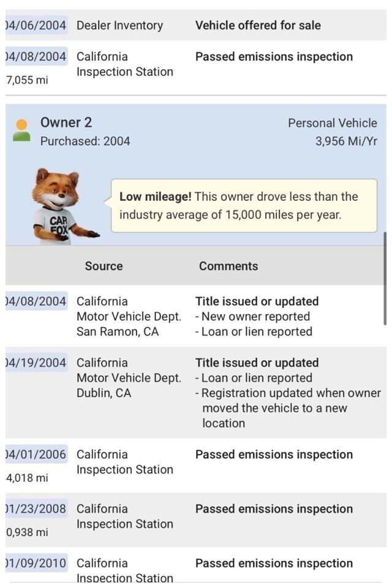The height and width of the screenshot is (588, 392).
Task: Click the 04/06/2004 date entry
Action: [36, 25]
